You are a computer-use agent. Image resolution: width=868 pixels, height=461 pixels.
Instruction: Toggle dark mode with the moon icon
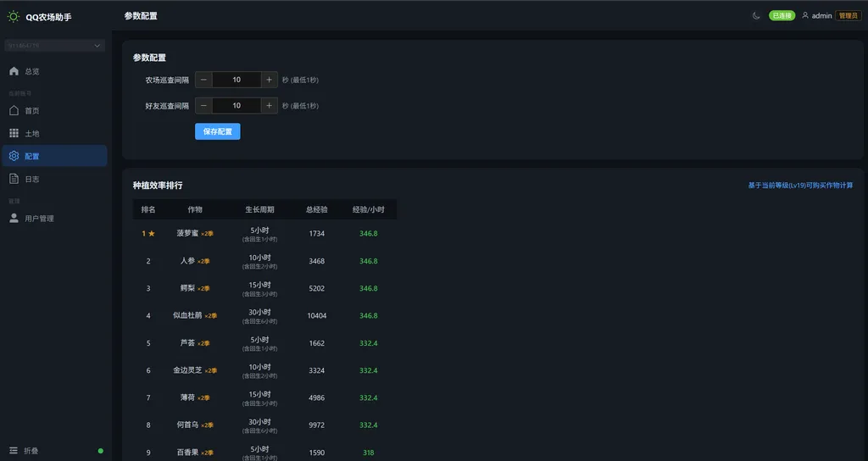pos(756,16)
